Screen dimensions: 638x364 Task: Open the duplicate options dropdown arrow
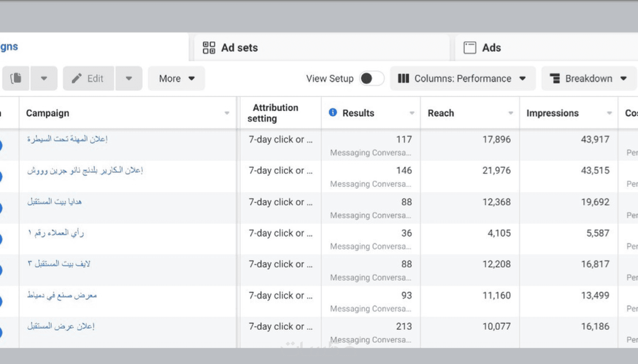(x=44, y=78)
